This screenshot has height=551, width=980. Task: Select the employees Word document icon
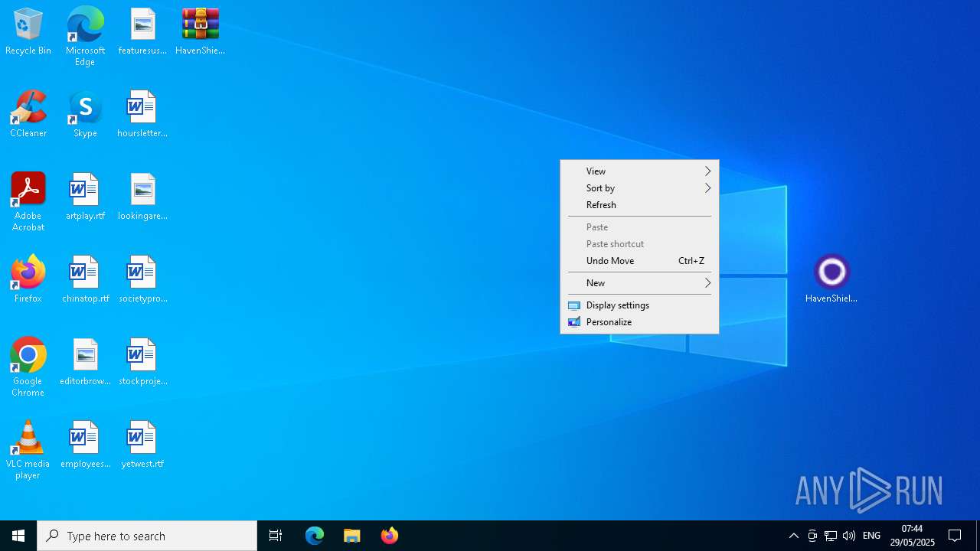85,445
